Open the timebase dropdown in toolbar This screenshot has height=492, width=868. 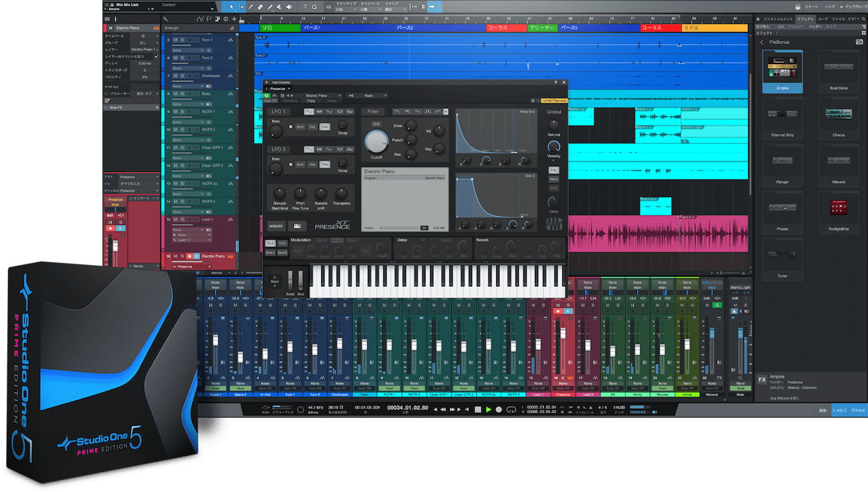click(x=371, y=9)
